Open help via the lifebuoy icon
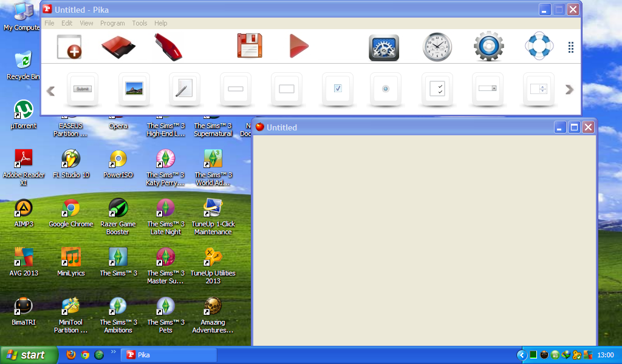622x364 pixels. 539,46
